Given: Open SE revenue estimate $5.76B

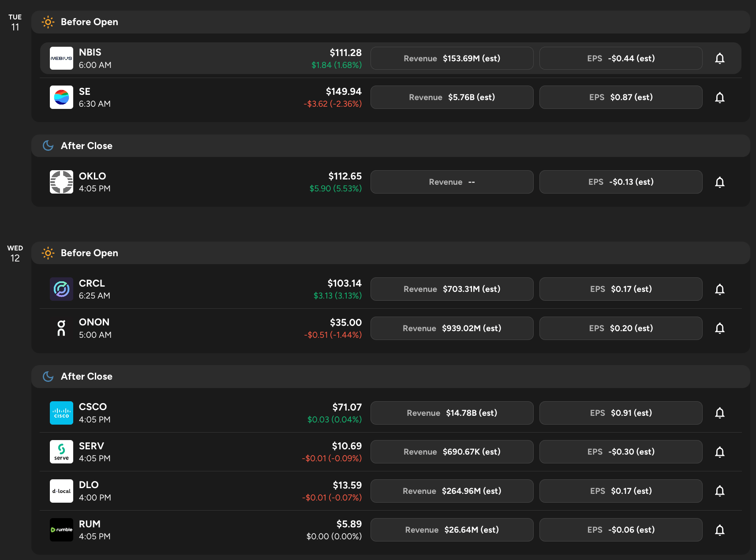Looking at the screenshot, I should [452, 97].
